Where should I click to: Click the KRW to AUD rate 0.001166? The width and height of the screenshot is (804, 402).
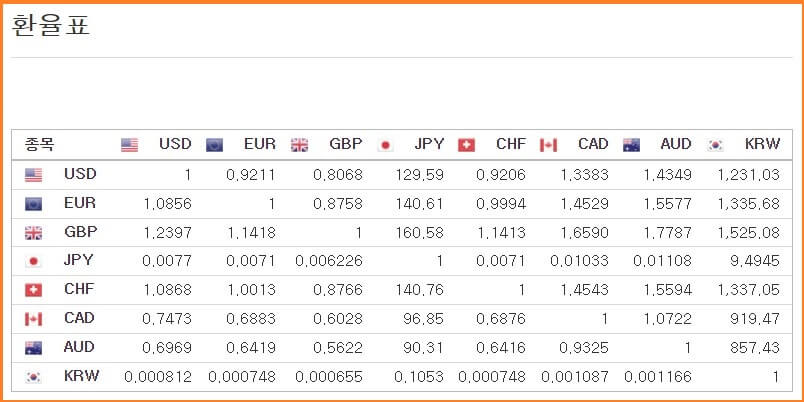pyautogui.click(x=658, y=377)
